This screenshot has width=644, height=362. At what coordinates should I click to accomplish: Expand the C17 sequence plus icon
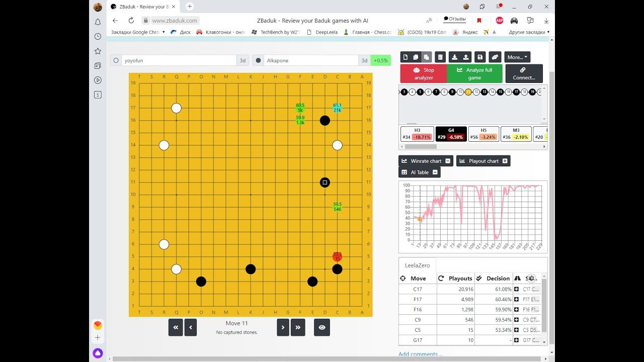[517, 289]
